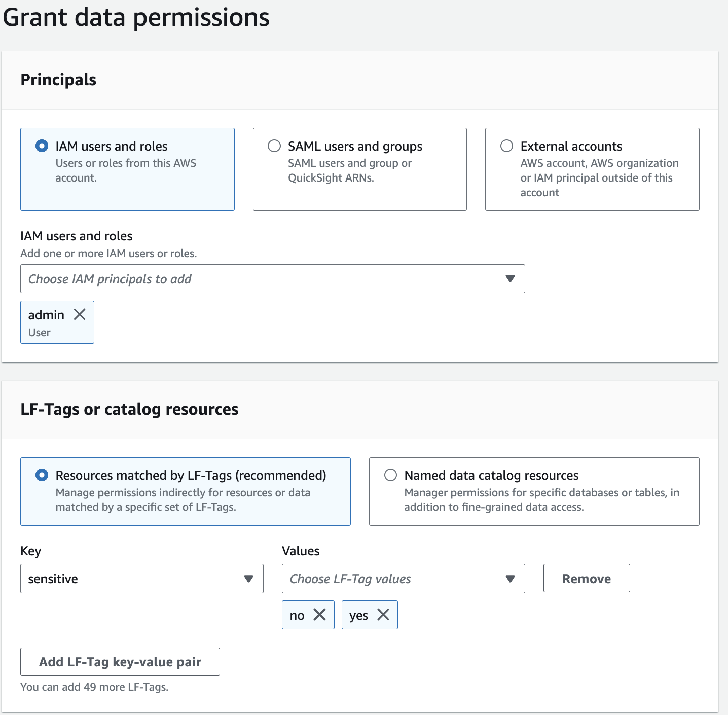The image size is (728, 715).
Task: Choose Named data catalog resources option
Action: tap(390, 475)
